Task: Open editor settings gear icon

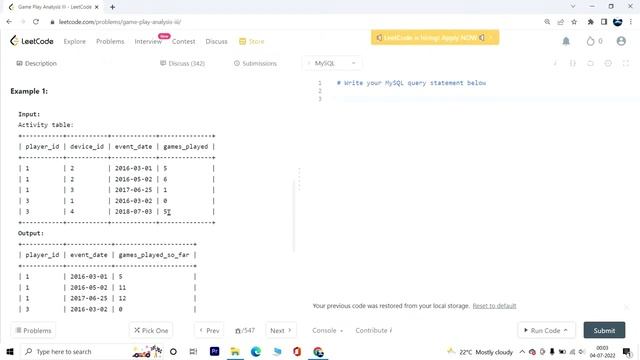Action: point(608,63)
